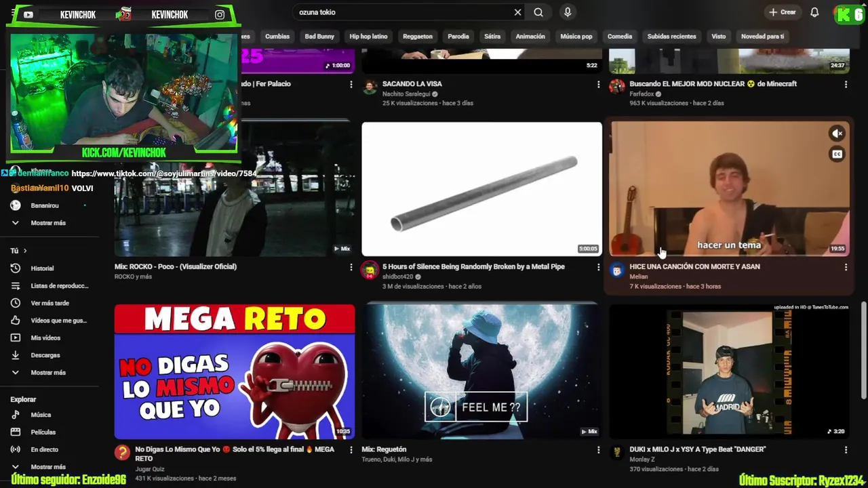This screenshot has width=868, height=488.
Task: Open the Mix: ROCKO night thumbnail
Action: (x=235, y=189)
